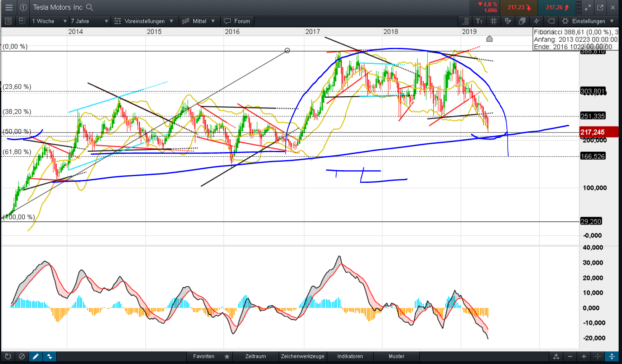The image size is (622, 364).
Task: Toggle the pencil drawing mode
Action: (x=36, y=356)
